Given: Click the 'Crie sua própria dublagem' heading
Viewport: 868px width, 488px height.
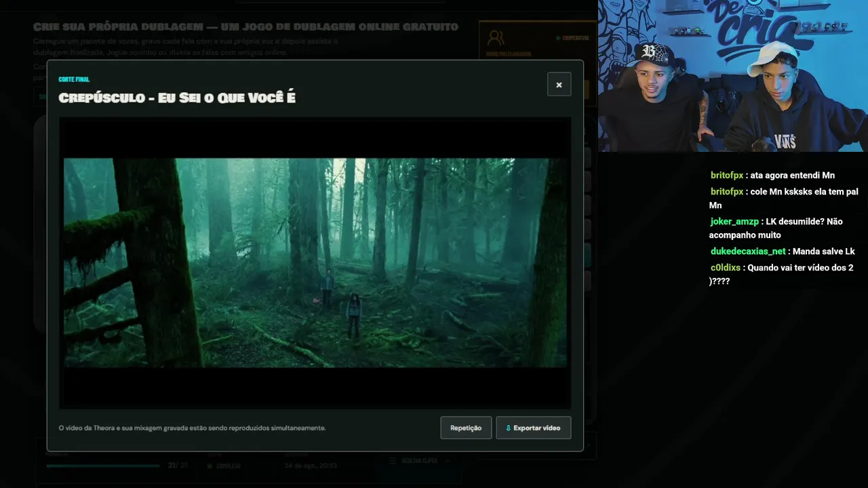Looking at the screenshot, I should pyautogui.click(x=245, y=27).
